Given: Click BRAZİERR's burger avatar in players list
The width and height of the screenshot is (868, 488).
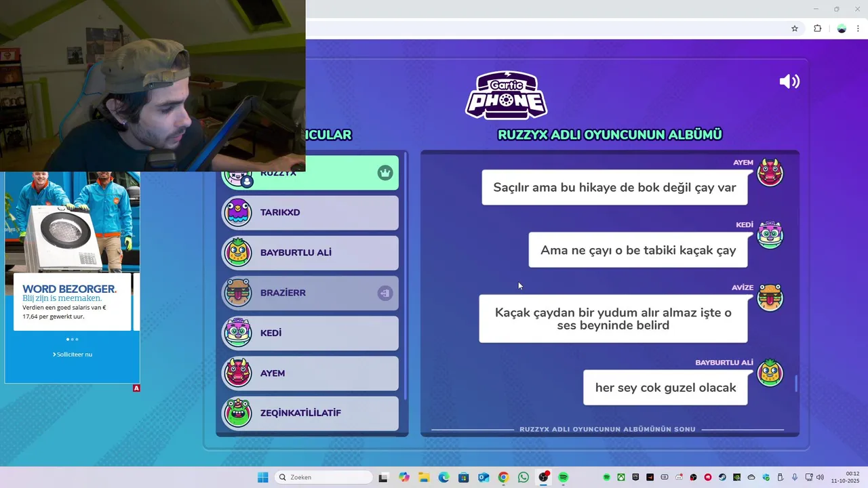Looking at the screenshot, I should pos(237,293).
